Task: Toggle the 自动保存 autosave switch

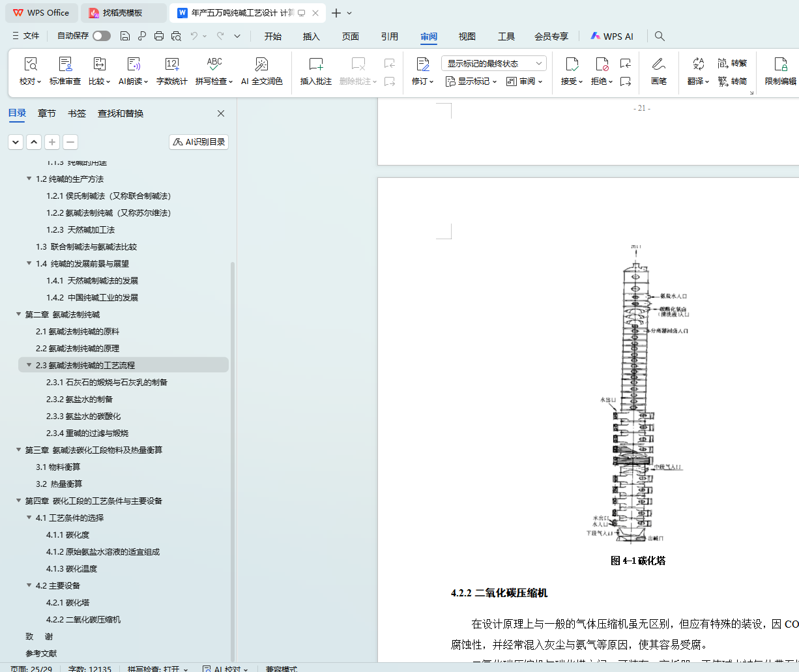Action: click(x=102, y=36)
